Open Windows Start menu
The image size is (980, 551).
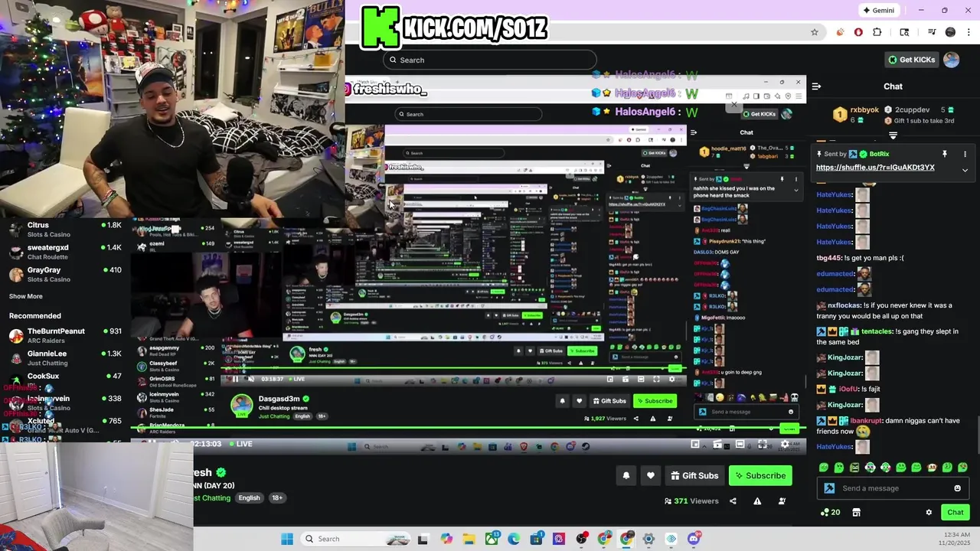(x=287, y=539)
